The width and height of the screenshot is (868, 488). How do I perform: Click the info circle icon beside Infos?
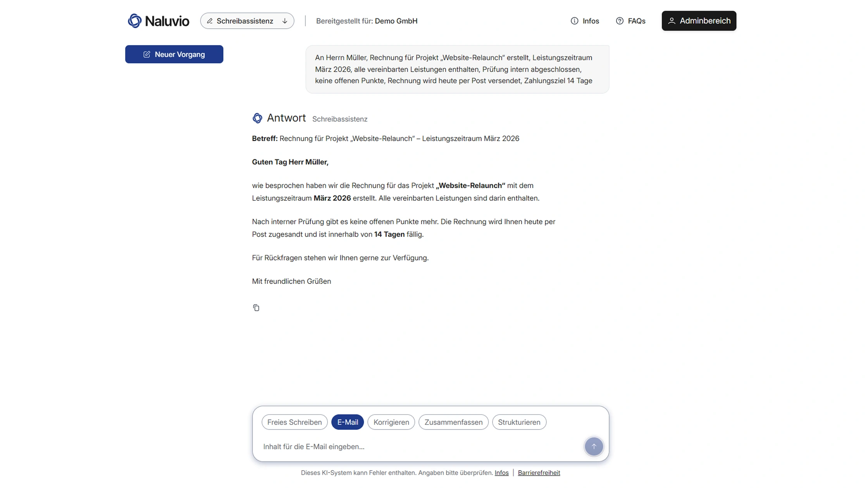(574, 21)
